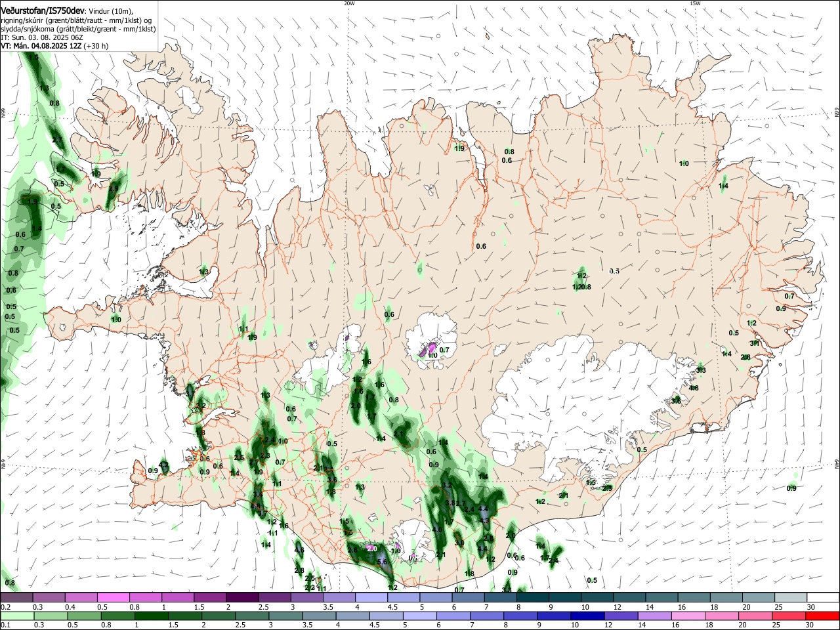Choose the pale lavender swatch labeled 4, upper scale
Viewport: 840px width, 630px height.
[x=371, y=597]
